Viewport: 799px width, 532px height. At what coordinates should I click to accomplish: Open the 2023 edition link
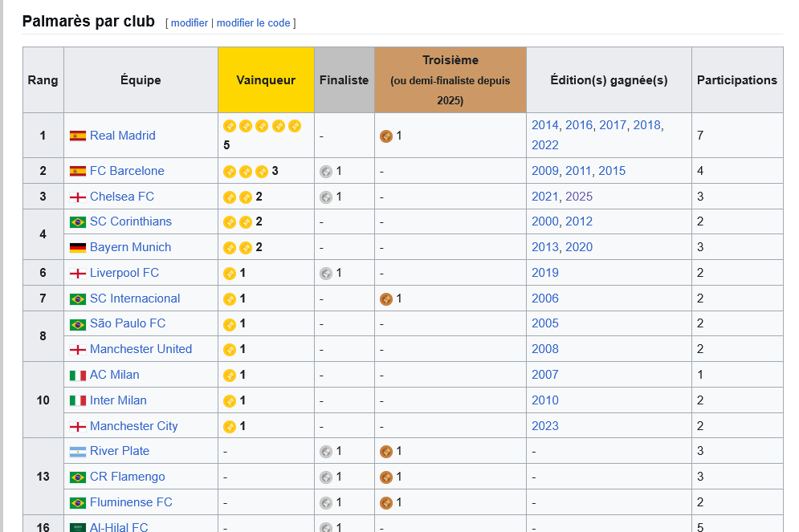(544, 425)
